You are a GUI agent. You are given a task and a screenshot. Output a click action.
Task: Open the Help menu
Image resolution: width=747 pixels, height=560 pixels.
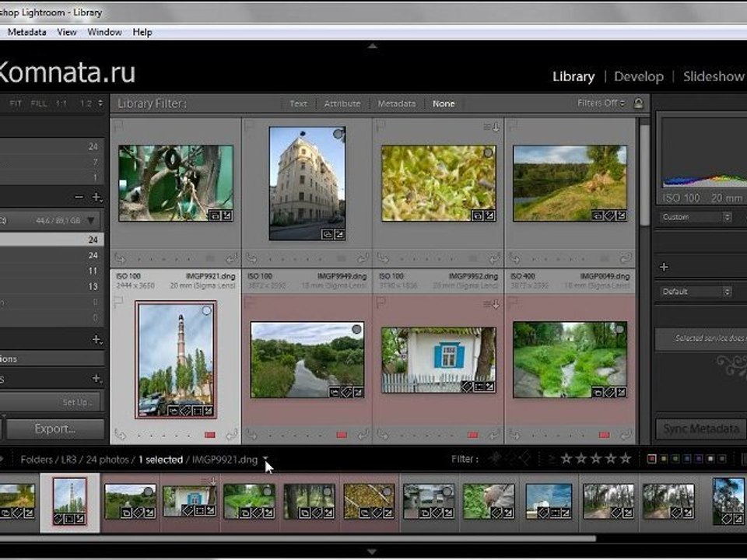pyautogui.click(x=142, y=32)
